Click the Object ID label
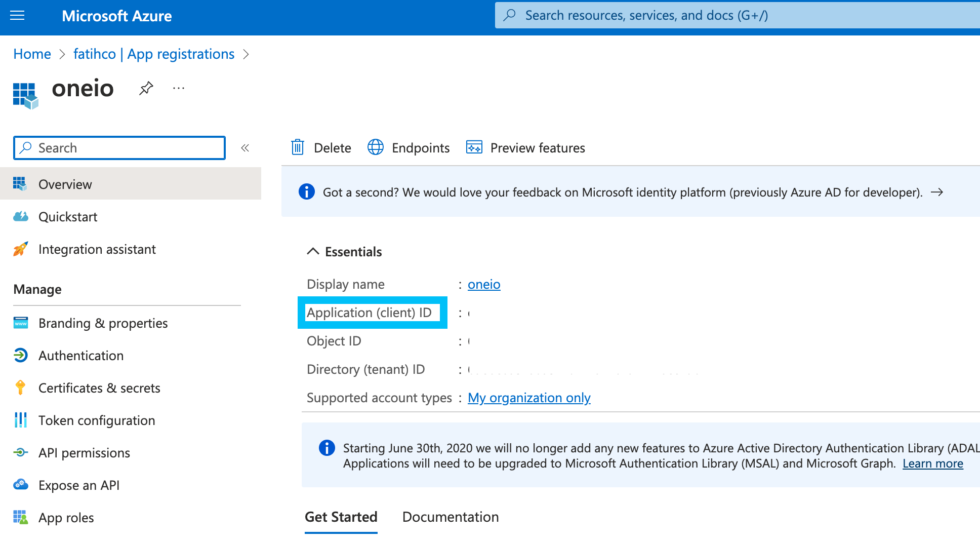 coord(334,341)
